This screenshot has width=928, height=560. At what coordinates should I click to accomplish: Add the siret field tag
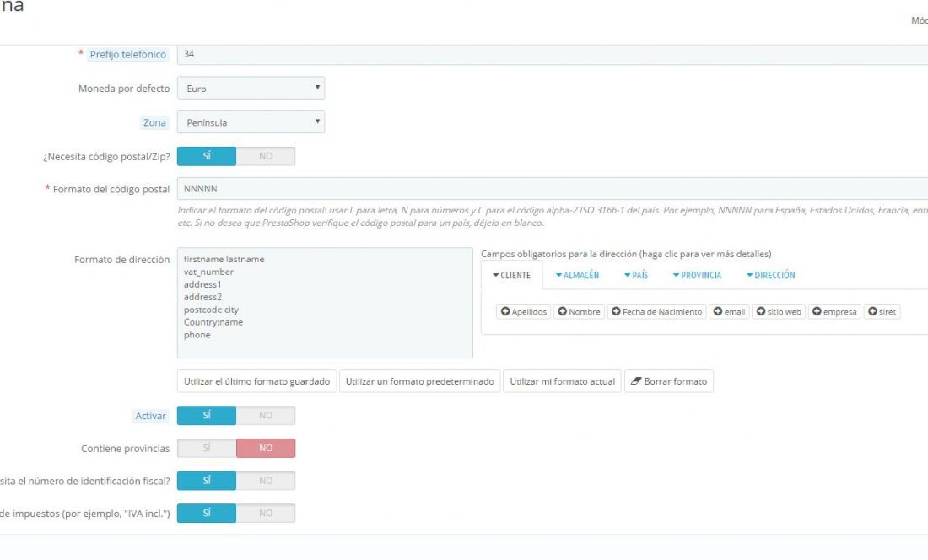tap(882, 312)
